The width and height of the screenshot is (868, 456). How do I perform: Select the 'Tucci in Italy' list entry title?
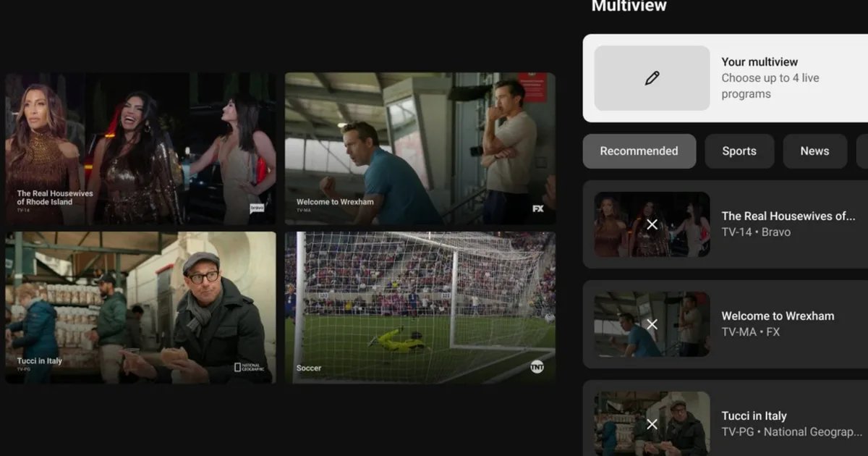click(x=754, y=416)
